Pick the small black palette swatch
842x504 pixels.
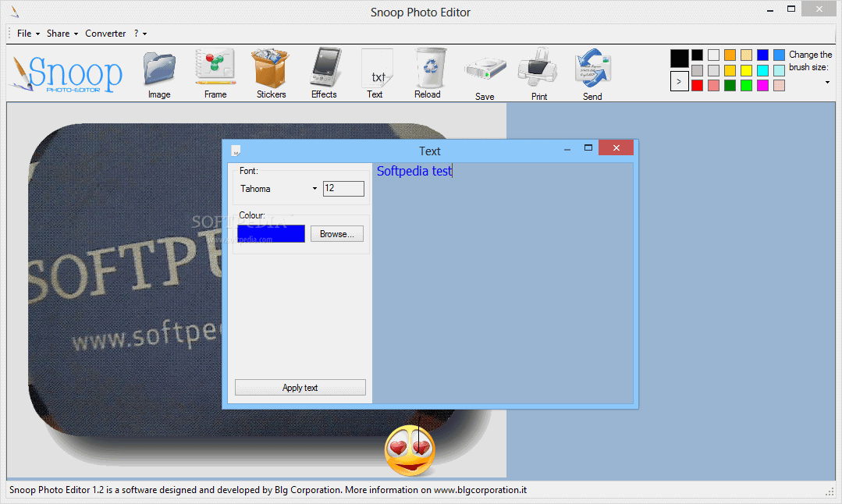tap(697, 55)
